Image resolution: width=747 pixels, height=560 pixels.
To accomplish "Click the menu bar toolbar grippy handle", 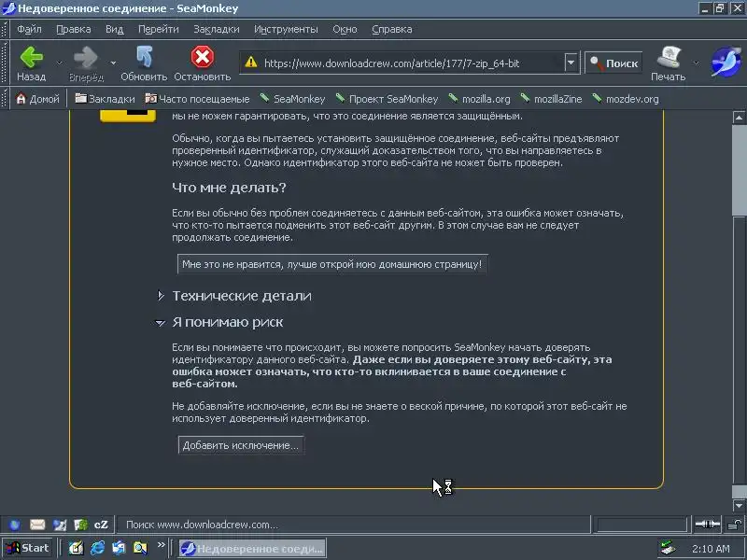I will [x=5, y=29].
